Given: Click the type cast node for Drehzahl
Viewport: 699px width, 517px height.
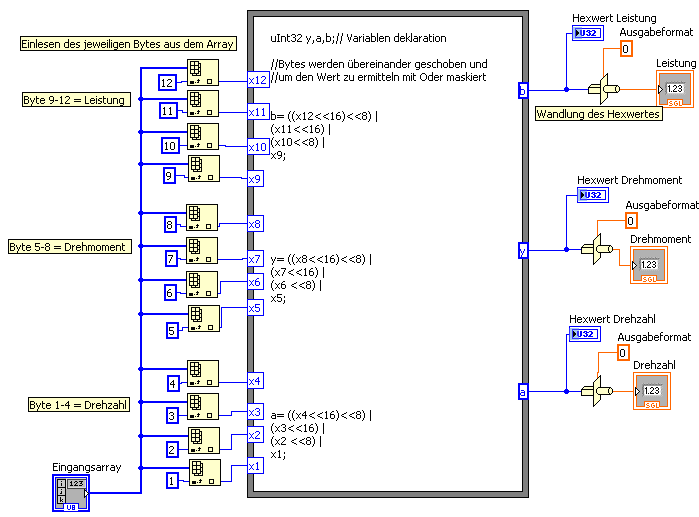Looking at the screenshot, I should [597, 391].
